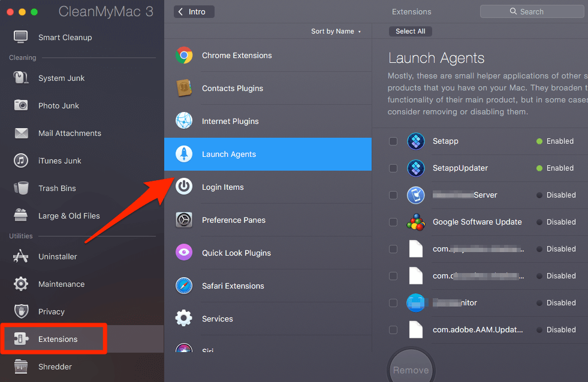Select the Trash Bins icon
The width and height of the screenshot is (588, 382).
point(21,188)
